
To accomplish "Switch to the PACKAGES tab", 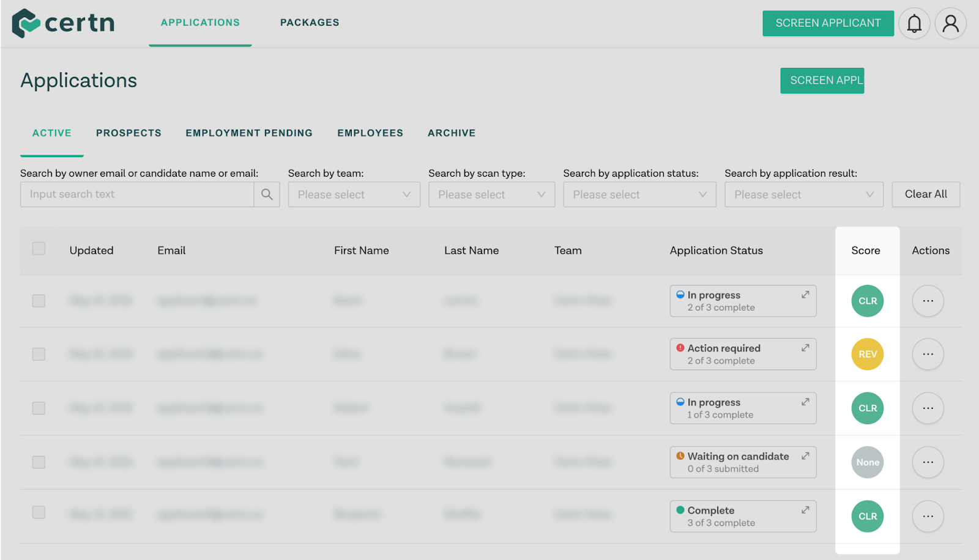I will click(x=310, y=22).
